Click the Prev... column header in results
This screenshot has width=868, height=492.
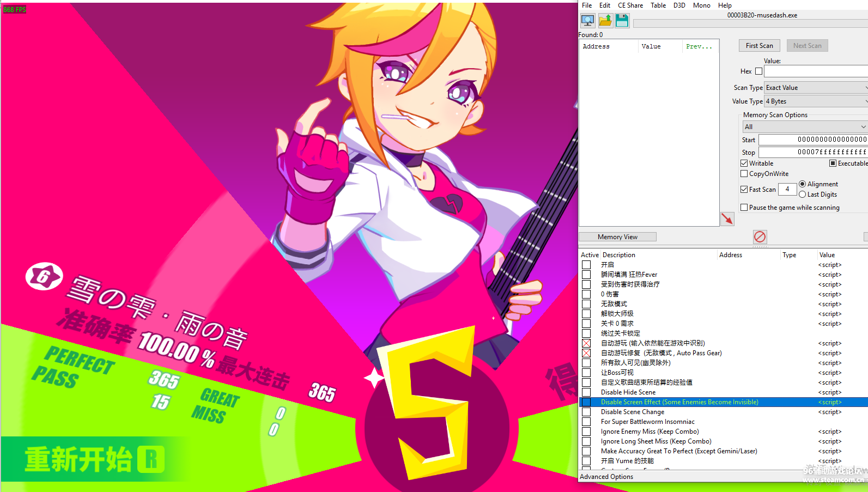[x=700, y=47]
